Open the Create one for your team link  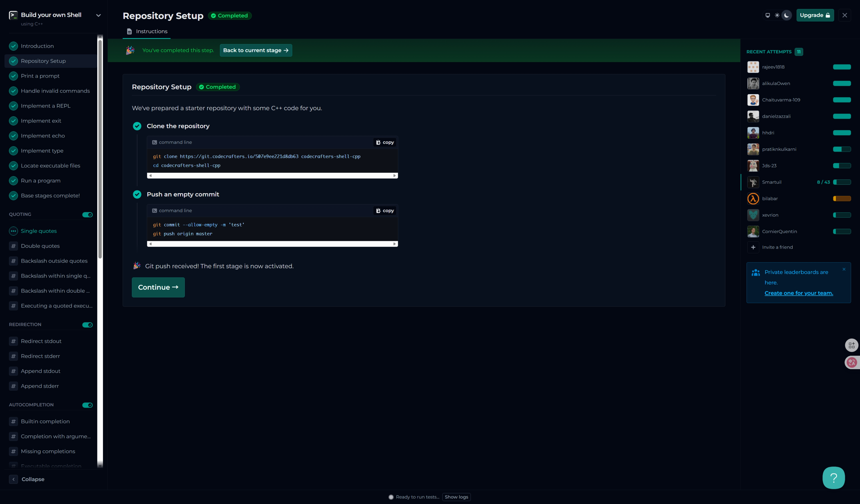(798, 293)
